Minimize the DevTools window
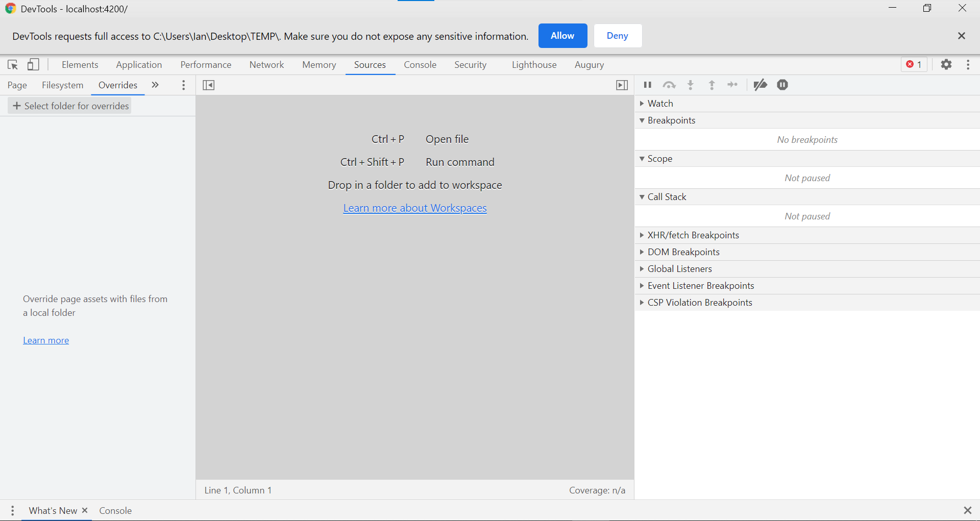This screenshot has height=521, width=980. [x=893, y=8]
